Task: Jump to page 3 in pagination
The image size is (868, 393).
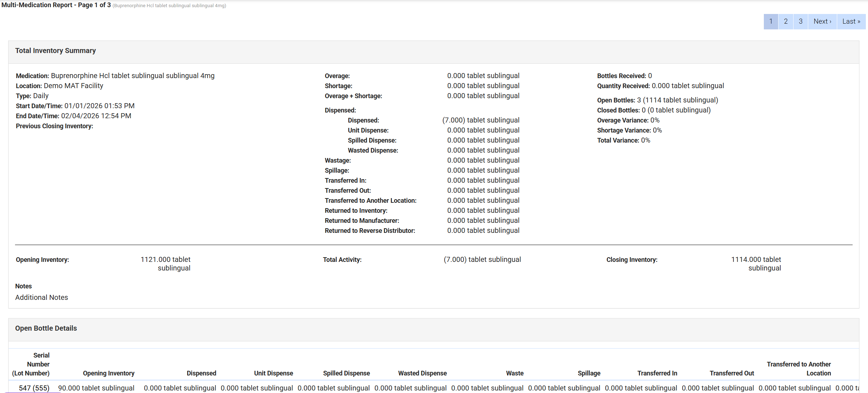Action: pos(800,21)
